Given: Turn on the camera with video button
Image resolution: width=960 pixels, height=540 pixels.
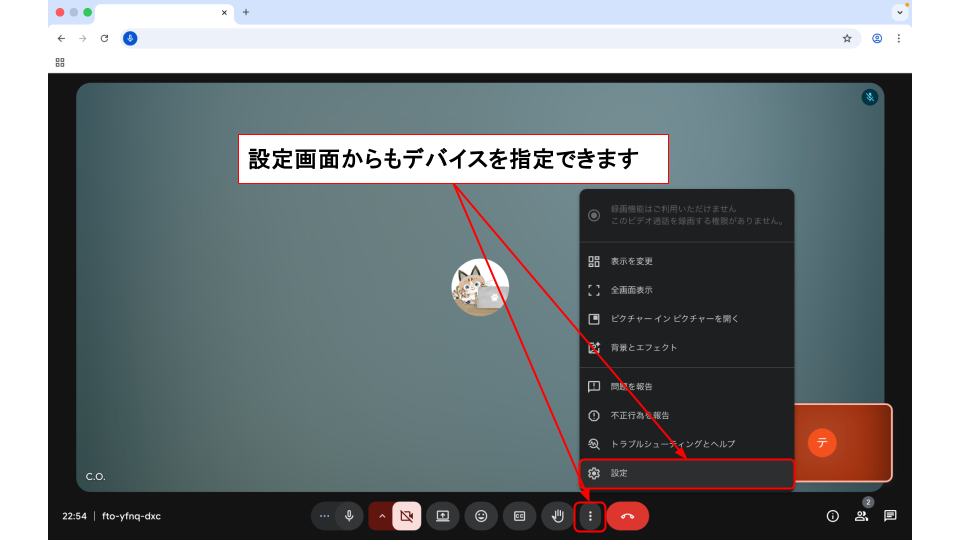Looking at the screenshot, I should point(406,516).
